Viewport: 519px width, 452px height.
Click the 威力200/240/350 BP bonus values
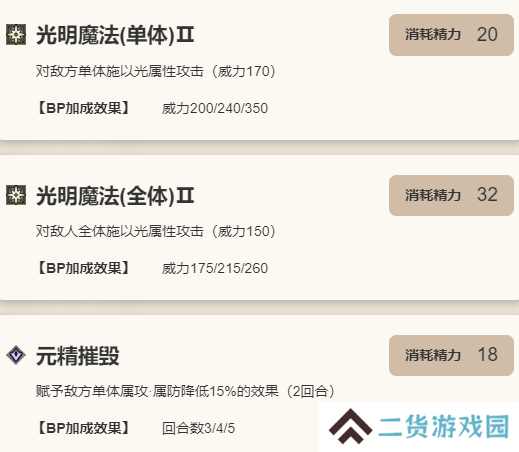pos(215,108)
